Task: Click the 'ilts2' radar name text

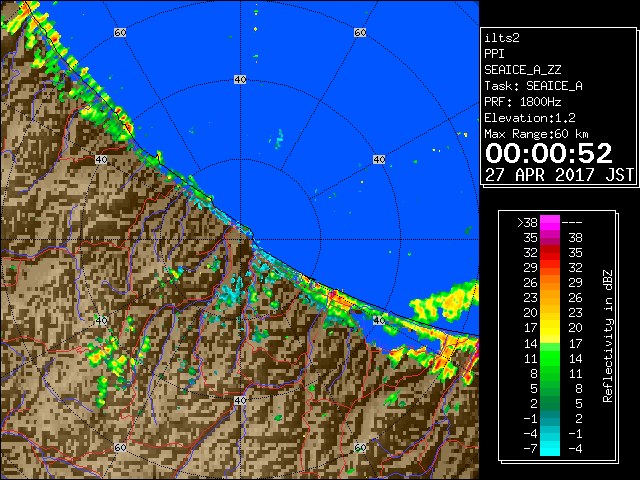Action: tap(502, 38)
